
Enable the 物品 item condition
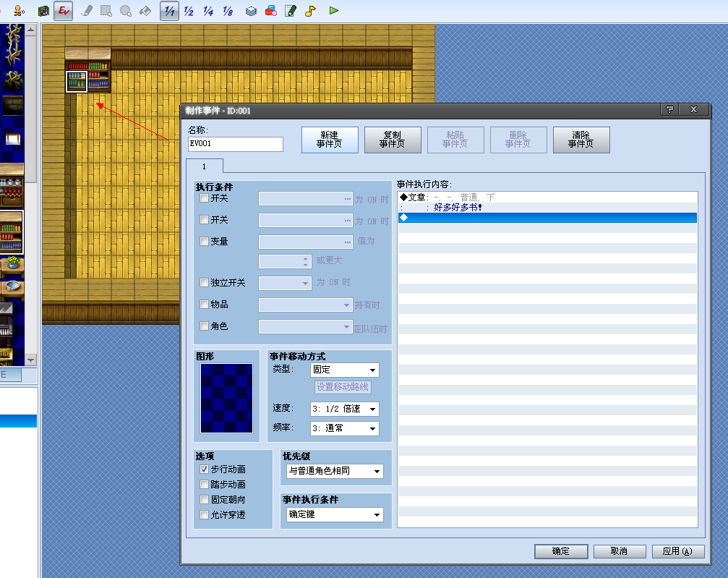205,305
